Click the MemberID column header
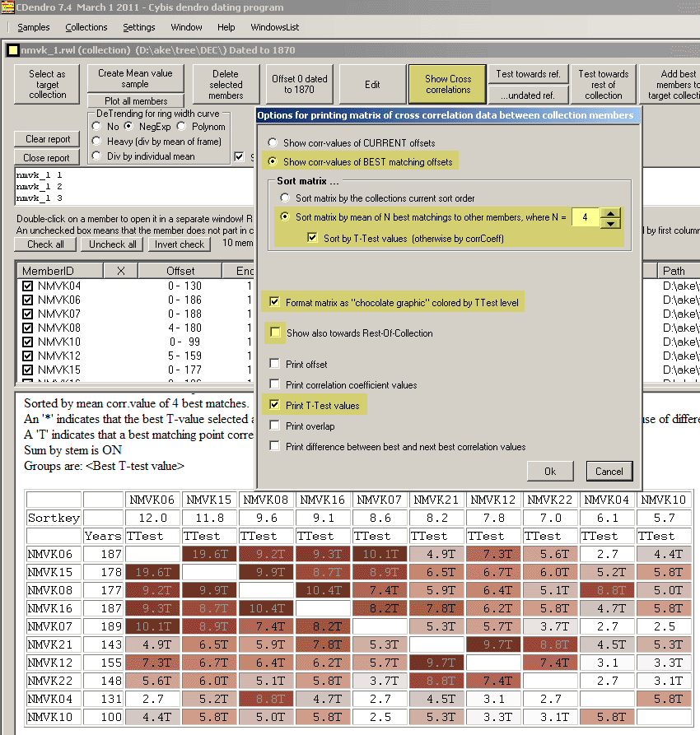 (60, 271)
